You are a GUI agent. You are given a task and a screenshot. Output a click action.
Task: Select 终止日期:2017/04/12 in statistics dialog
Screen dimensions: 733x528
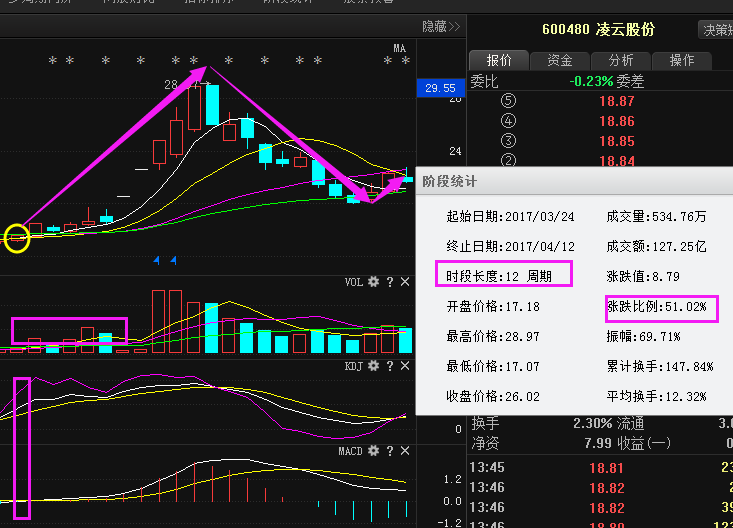(510, 246)
